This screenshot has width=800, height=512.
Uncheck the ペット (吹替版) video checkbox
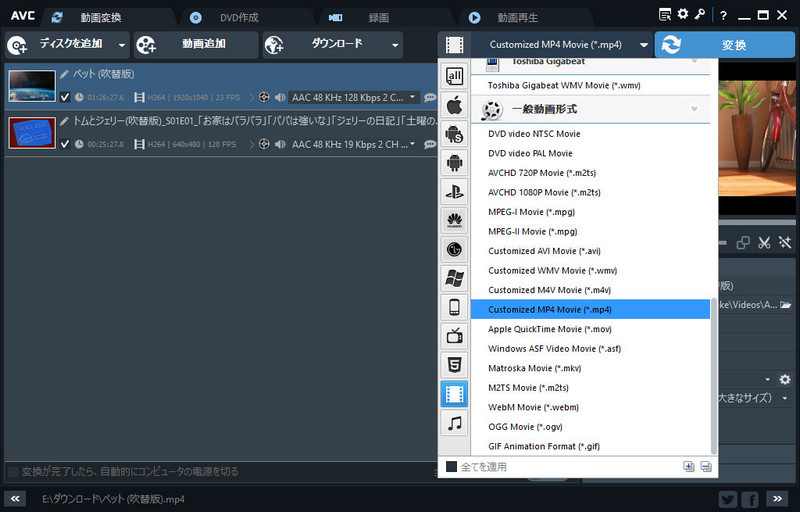click(x=65, y=97)
